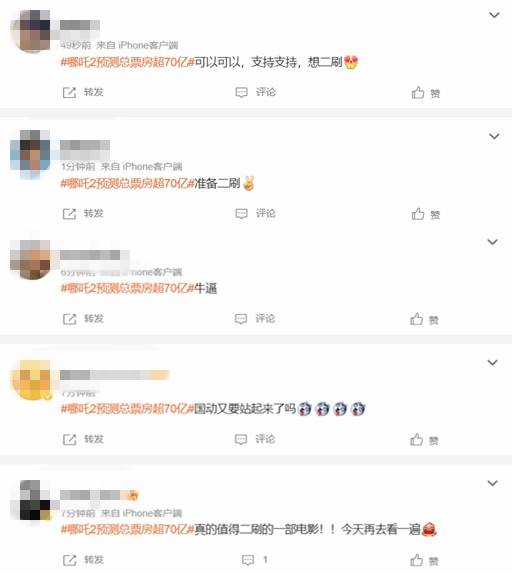Repost the '牛逼' post via forward icon
The image size is (512, 573).
(x=69, y=319)
